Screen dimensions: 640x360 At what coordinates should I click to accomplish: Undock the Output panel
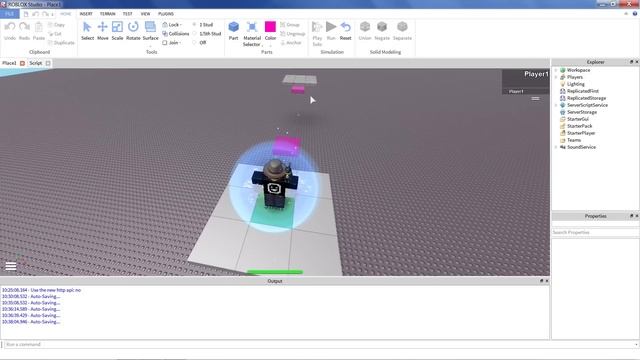tap(542, 281)
